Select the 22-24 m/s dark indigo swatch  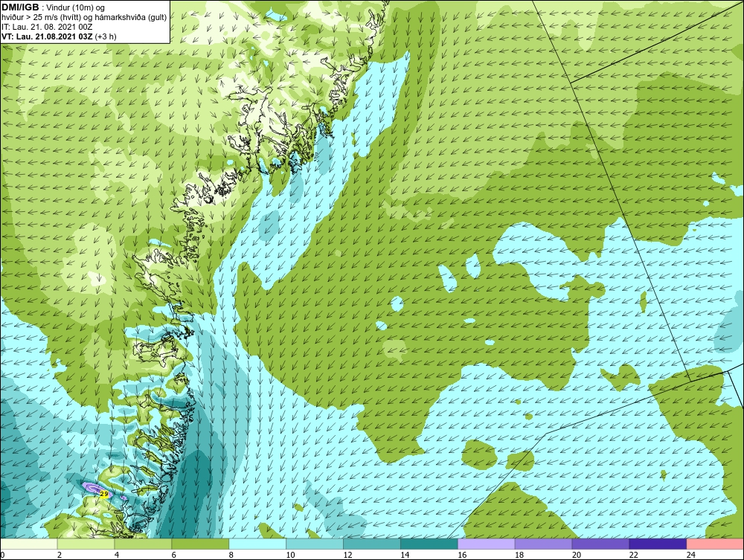pyautogui.click(x=658, y=544)
